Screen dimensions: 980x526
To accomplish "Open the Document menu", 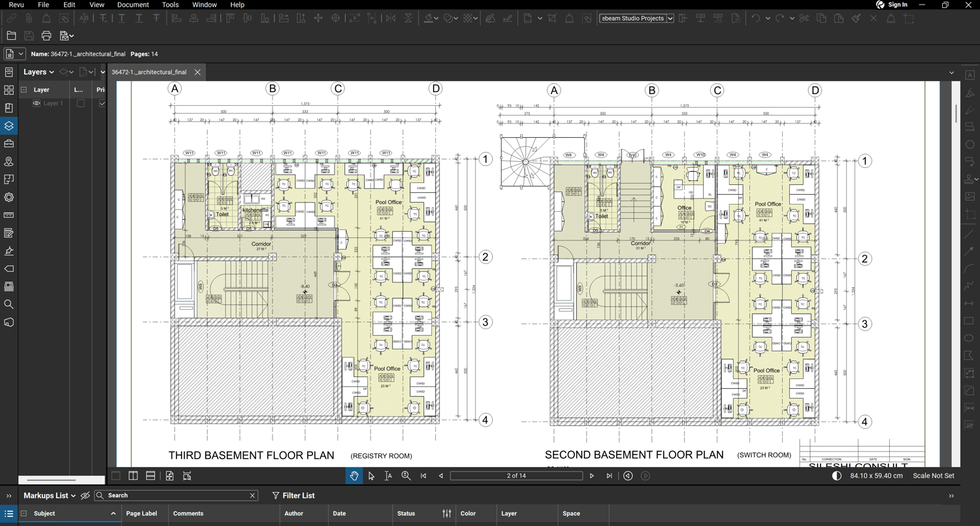I will click(133, 5).
